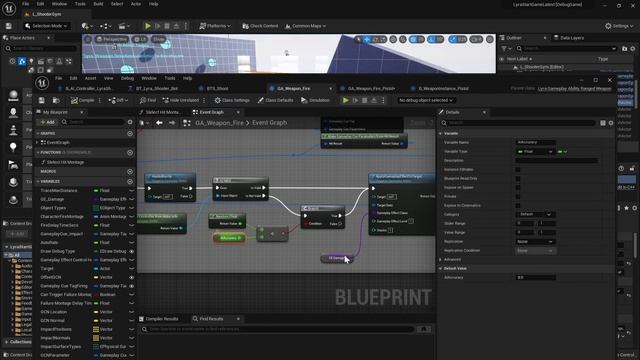Open Replication None dropdown

pos(535,242)
